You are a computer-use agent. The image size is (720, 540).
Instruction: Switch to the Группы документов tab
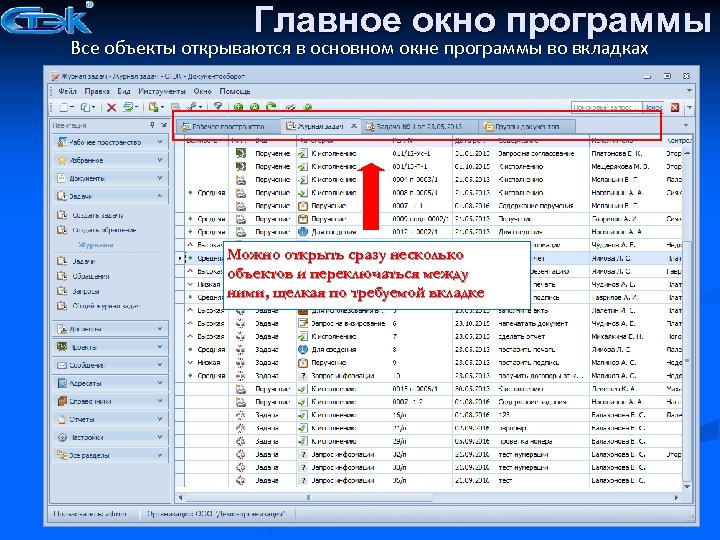click(527, 126)
